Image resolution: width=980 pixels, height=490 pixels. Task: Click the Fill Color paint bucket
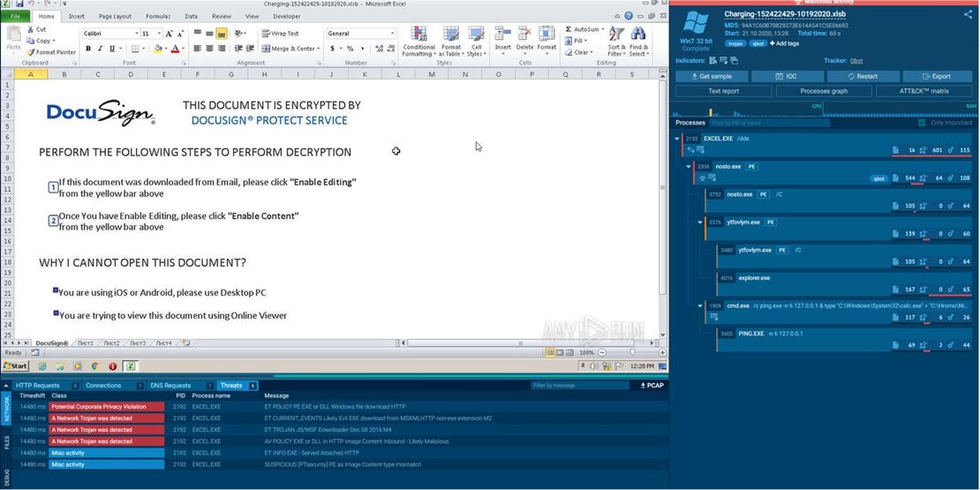tap(157, 49)
